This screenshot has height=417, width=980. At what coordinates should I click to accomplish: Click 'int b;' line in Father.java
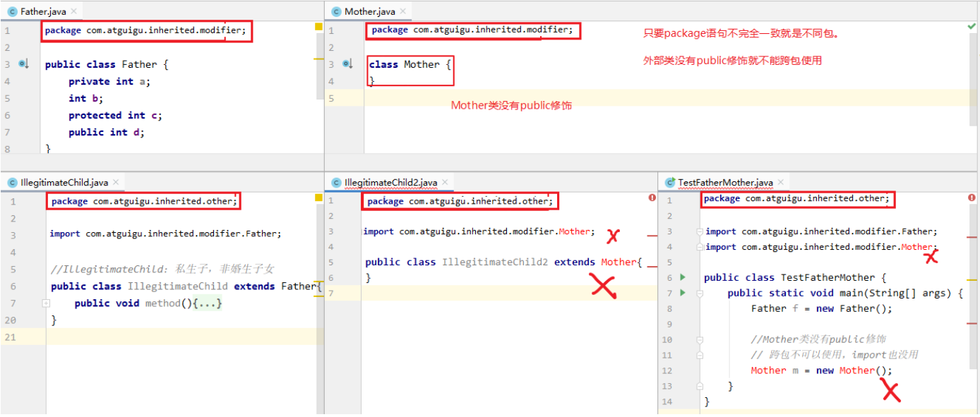86,99
